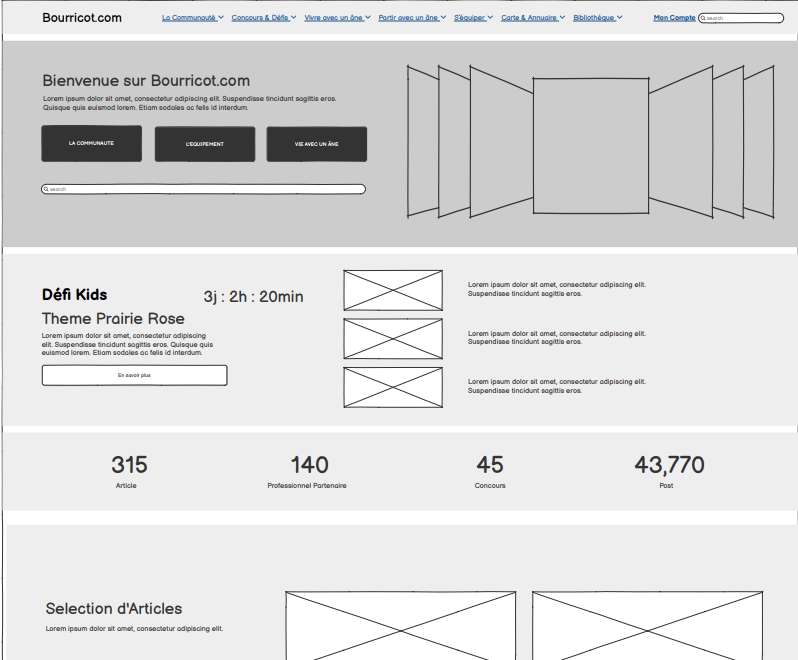The height and width of the screenshot is (660, 798).
Task: Open the Carte & Annuaire menu
Action: [532, 18]
